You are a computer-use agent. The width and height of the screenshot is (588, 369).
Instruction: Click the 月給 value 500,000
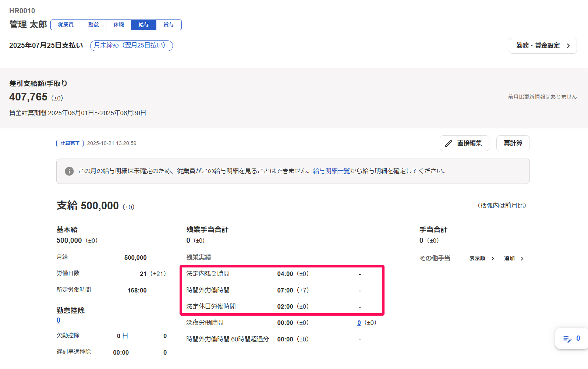coord(135,258)
